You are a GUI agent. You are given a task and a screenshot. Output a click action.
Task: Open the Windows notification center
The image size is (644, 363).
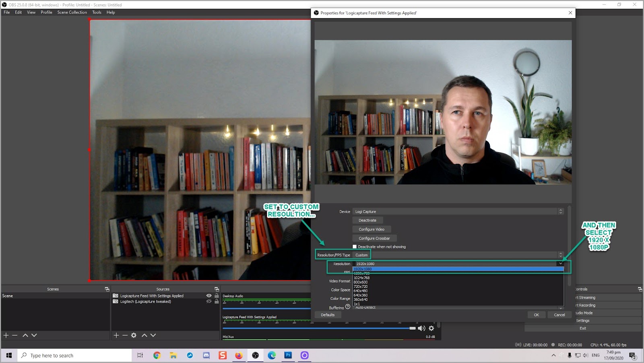point(633,356)
